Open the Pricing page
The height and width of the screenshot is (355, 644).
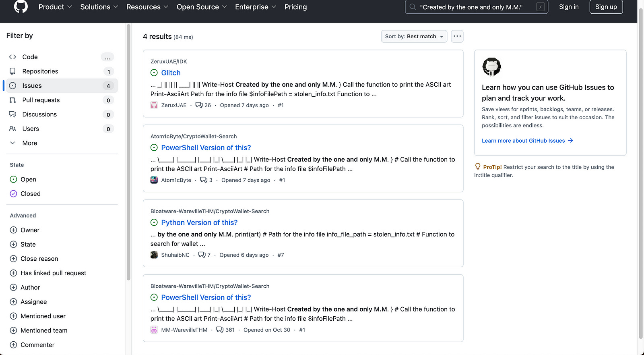coord(295,7)
